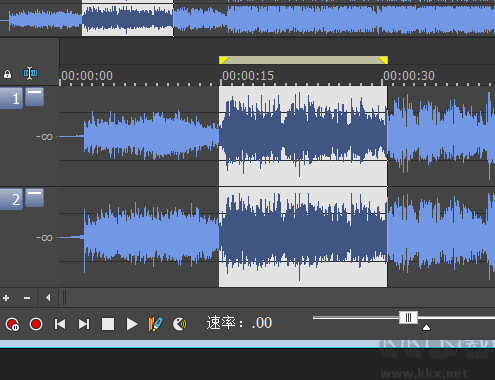Screen dimensions: 495x380
Task: Click channel 1 -∞ level label
Action: coord(44,137)
